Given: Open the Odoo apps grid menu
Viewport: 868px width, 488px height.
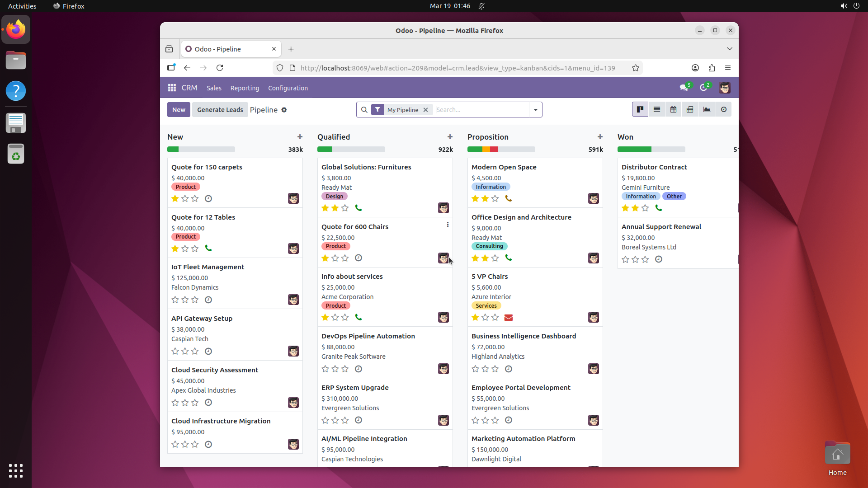Looking at the screenshot, I should (x=172, y=88).
